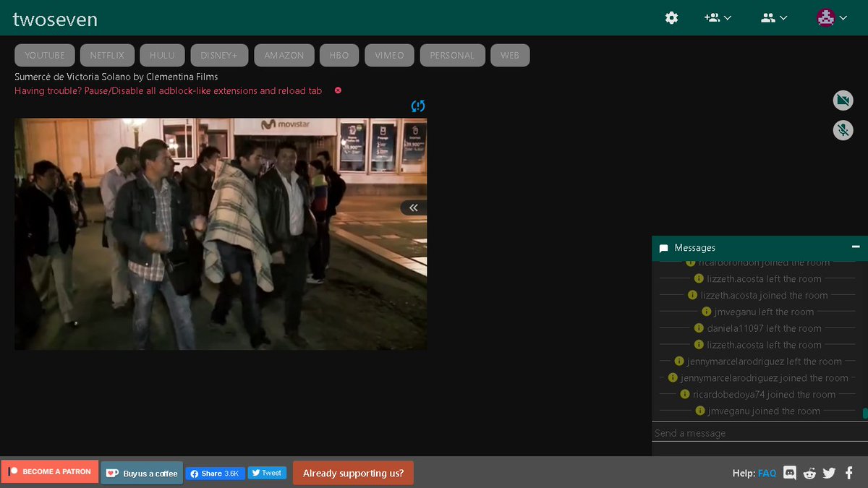Screen dimensions: 868x488
Task: Unmute the microphone
Action: tap(843, 130)
